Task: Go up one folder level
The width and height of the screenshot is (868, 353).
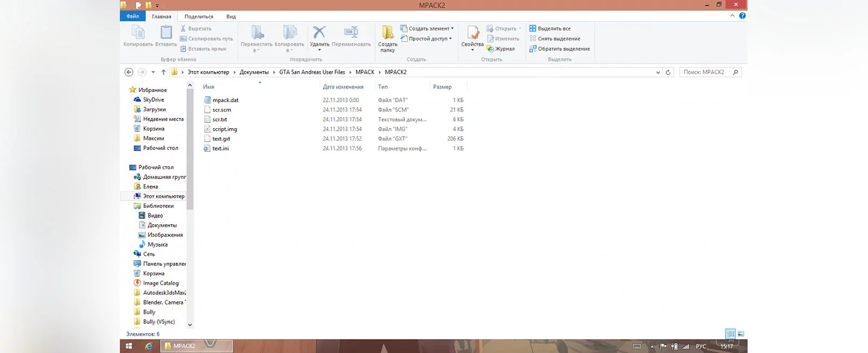Action: [x=163, y=72]
